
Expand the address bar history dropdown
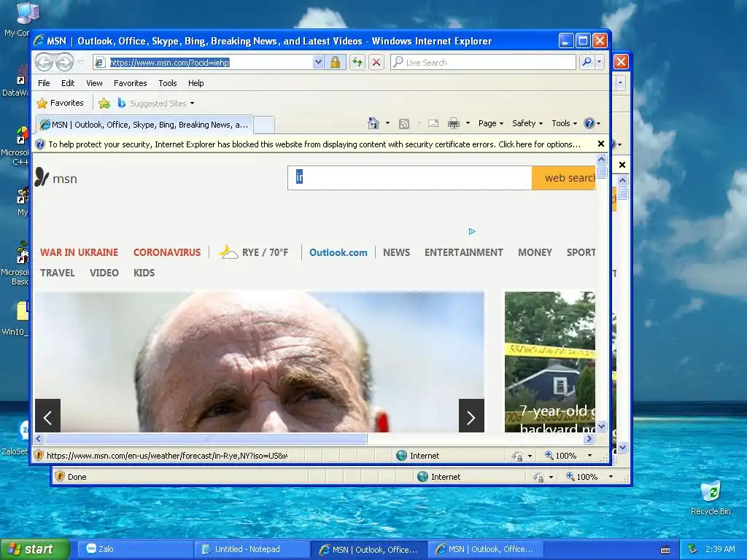[318, 63]
